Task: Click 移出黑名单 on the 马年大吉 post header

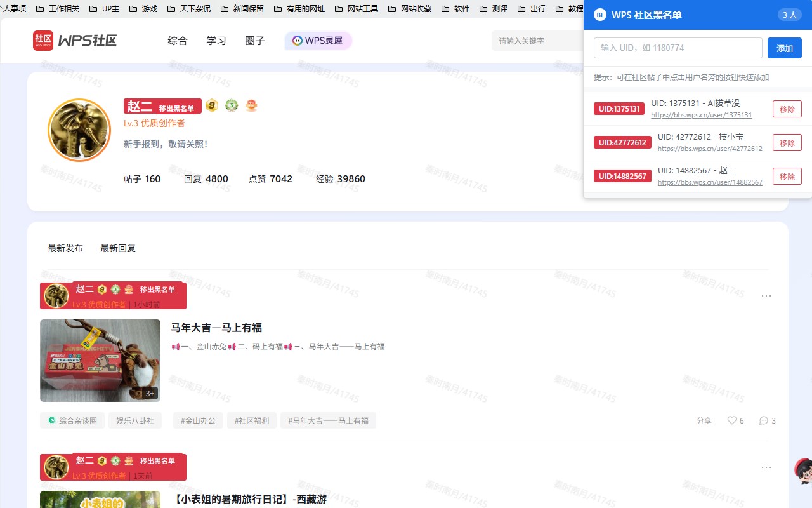Action: coord(158,290)
